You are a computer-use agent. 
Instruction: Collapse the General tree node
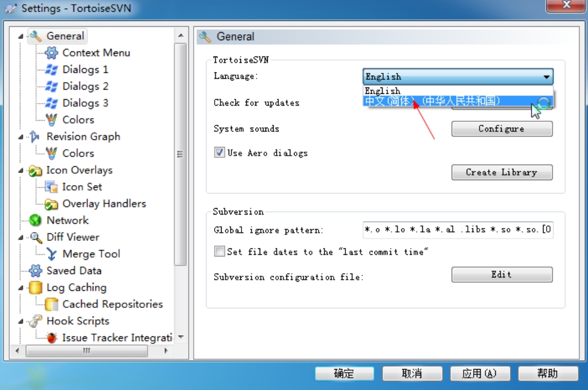[20, 36]
